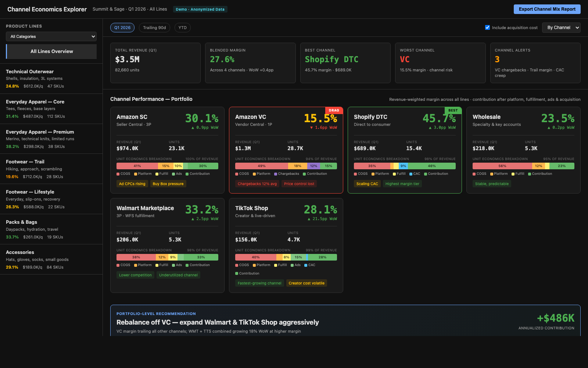Click the Demo · Anonymized Data badge

coord(200,9)
